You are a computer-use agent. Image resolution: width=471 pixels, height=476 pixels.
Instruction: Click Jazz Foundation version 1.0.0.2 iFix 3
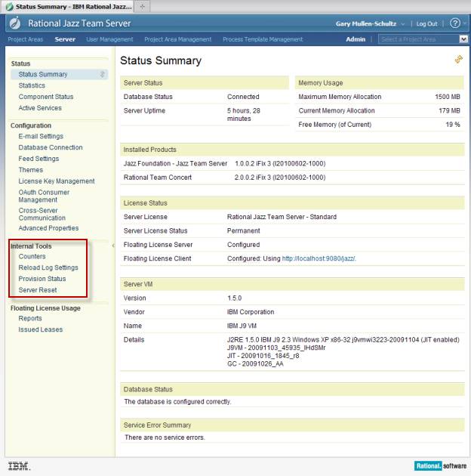tap(280, 164)
